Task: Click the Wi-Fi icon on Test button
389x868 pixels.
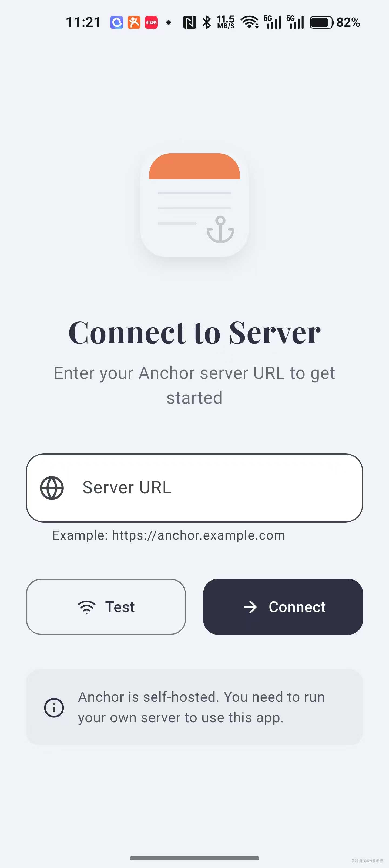Action: tap(87, 607)
